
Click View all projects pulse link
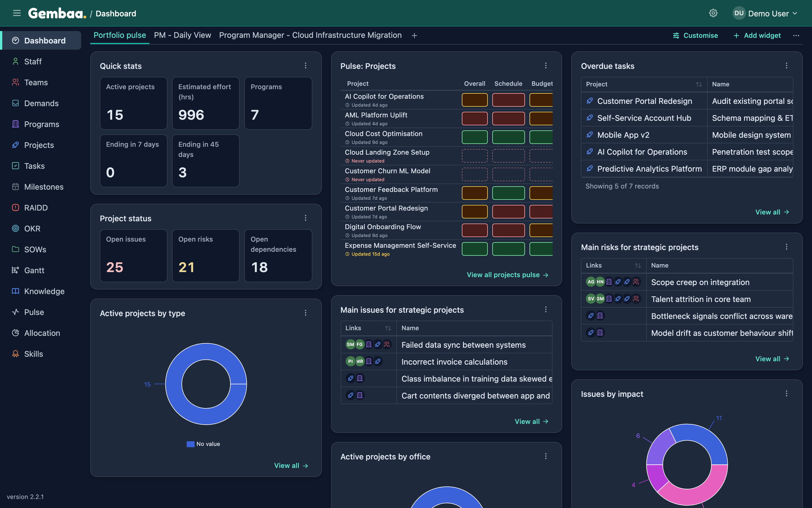(507, 275)
